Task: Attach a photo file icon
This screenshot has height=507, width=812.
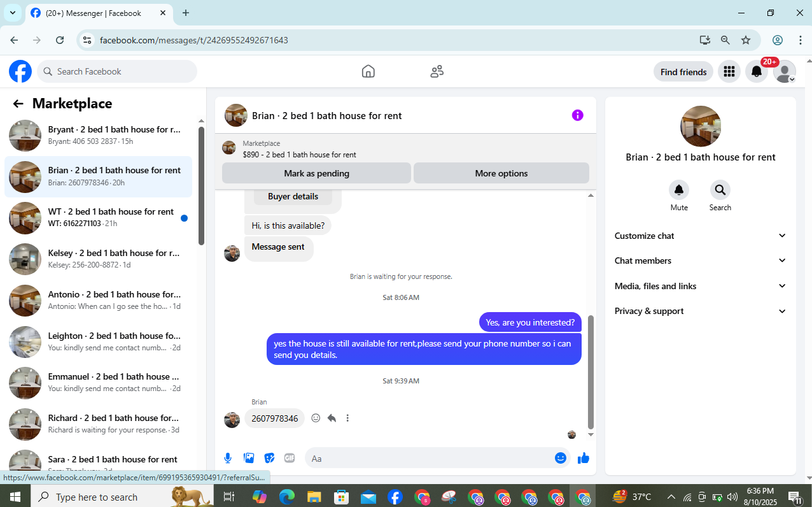Action: point(249,458)
